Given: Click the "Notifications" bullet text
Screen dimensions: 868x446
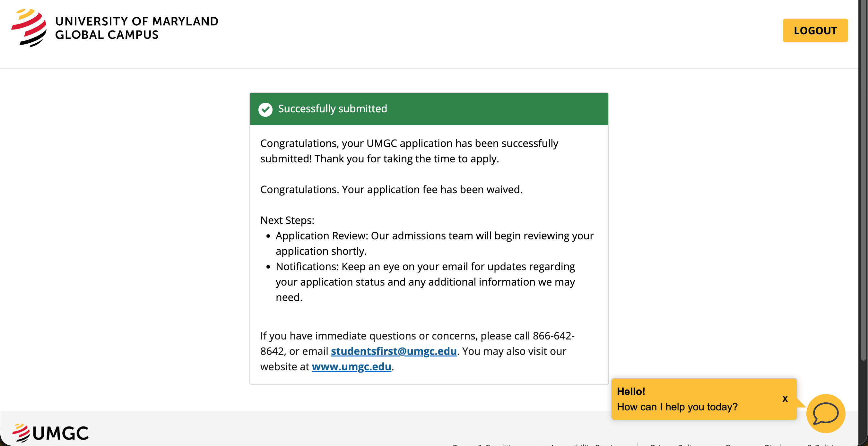Looking at the screenshot, I should [425, 282].
